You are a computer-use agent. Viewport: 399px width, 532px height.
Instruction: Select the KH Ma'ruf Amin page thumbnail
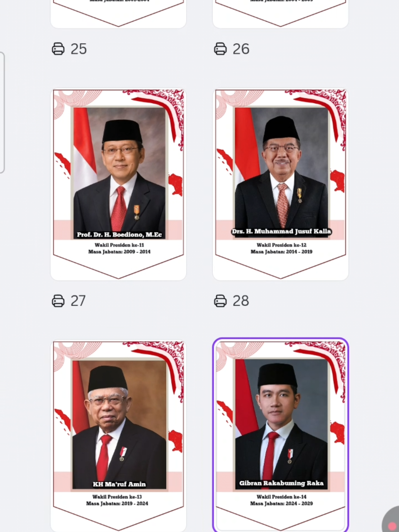click(x=118, y=436)
